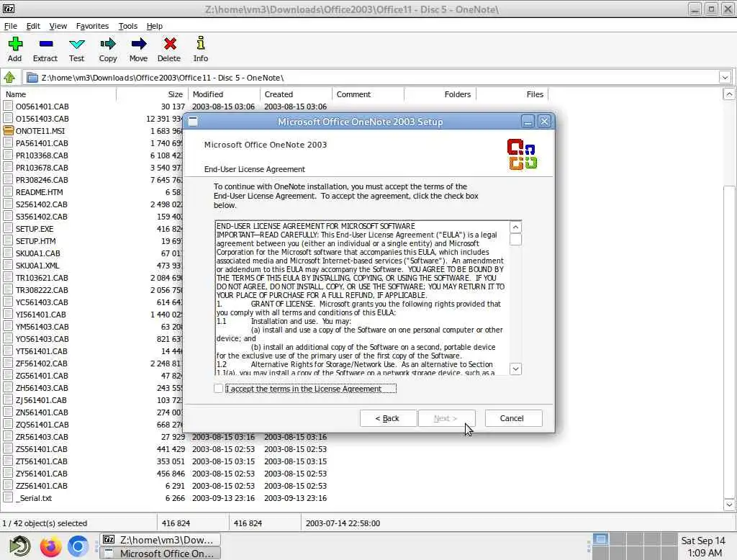Image resolution: width=737 pixels, height=560 pixels.
Task: Go up one folder level arrow
Action: pos(9,77)
